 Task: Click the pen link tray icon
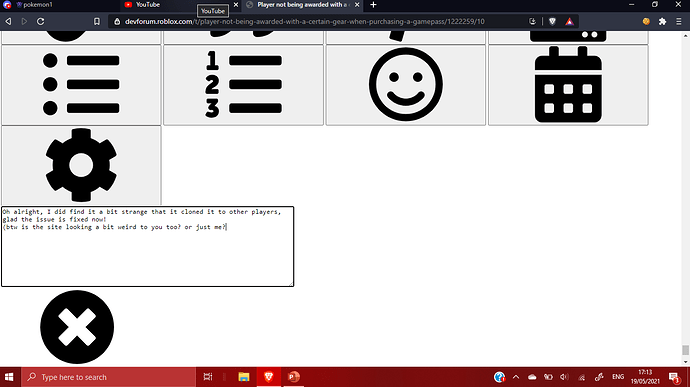[599, 377]
